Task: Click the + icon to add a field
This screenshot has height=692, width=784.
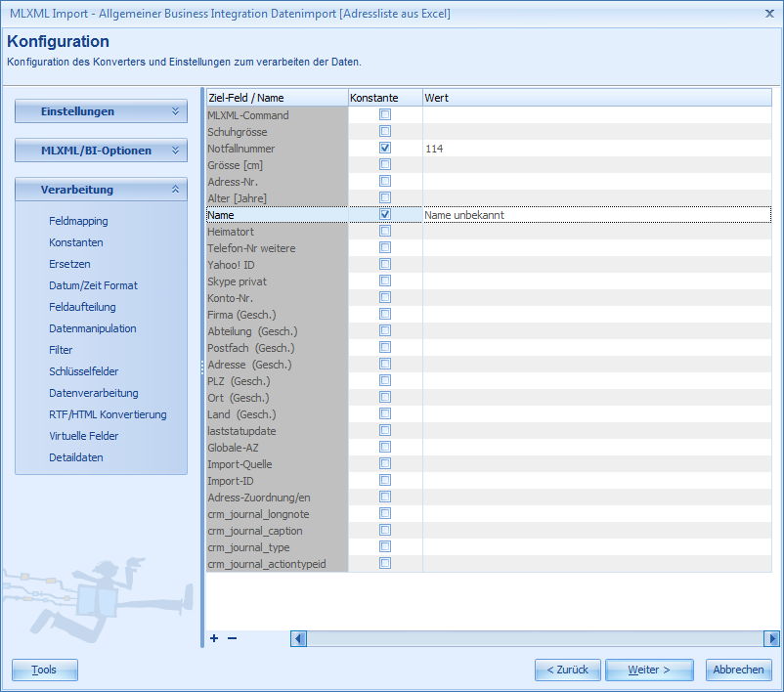Action: tap(213, 638)
